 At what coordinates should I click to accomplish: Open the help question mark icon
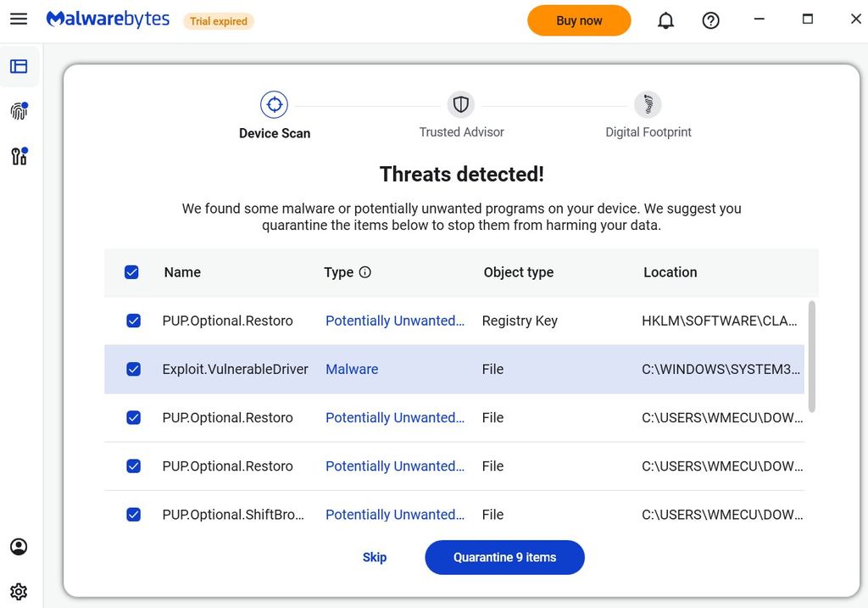click(710, 20)
